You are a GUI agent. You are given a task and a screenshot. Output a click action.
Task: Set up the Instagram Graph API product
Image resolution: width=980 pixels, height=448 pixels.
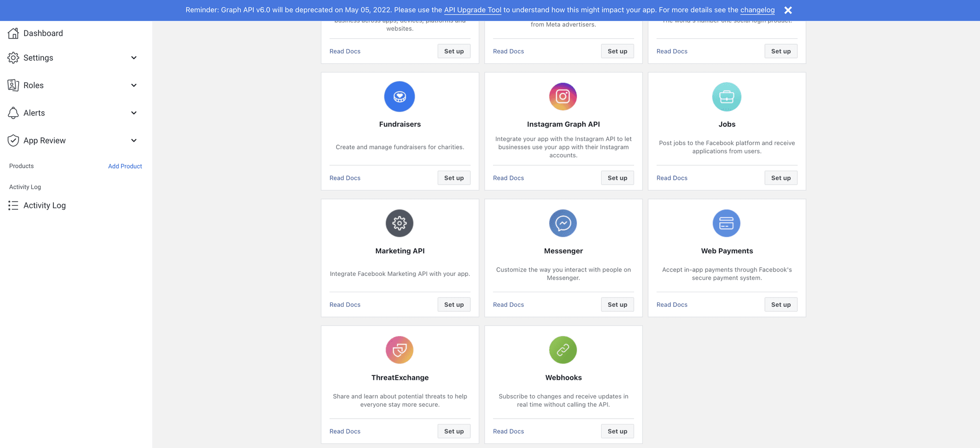click(617, 178)
